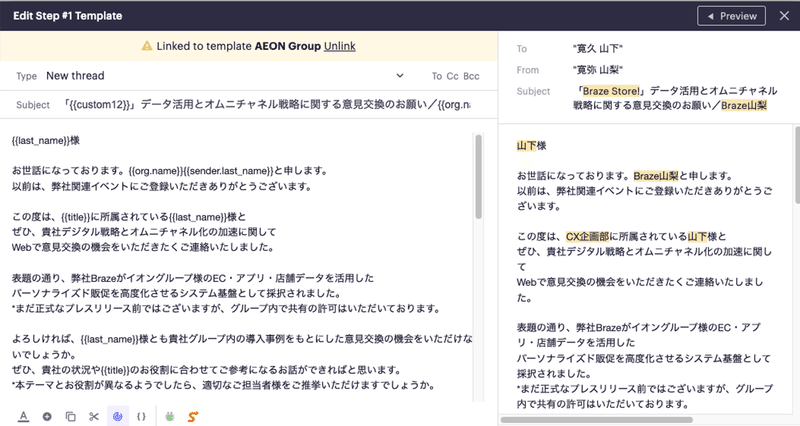Image resolution: width=800 pixels, height=426 pixels.
Task: Click the Bcc recipient option
Action: tap(471, 76)
